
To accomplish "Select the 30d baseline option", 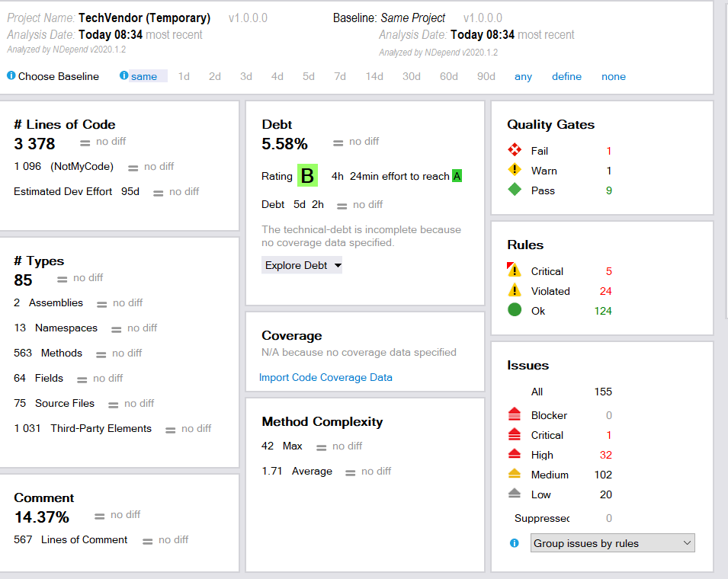I will (411, 76).
